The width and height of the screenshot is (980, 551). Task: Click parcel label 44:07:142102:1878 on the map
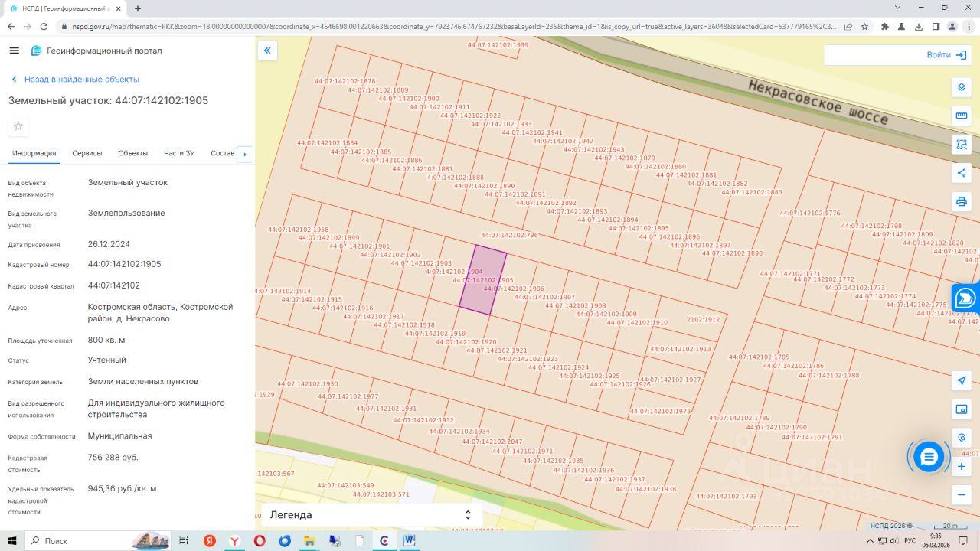coord(345,81)
